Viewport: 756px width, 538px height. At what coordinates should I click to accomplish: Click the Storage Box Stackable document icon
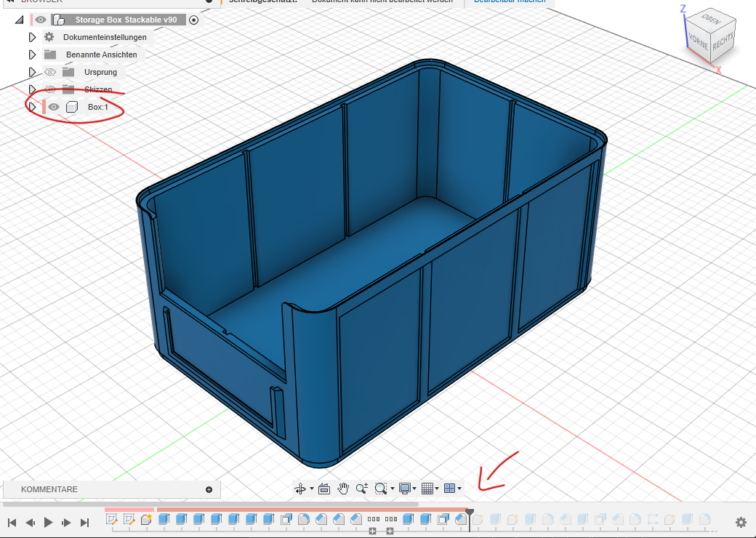58,20
